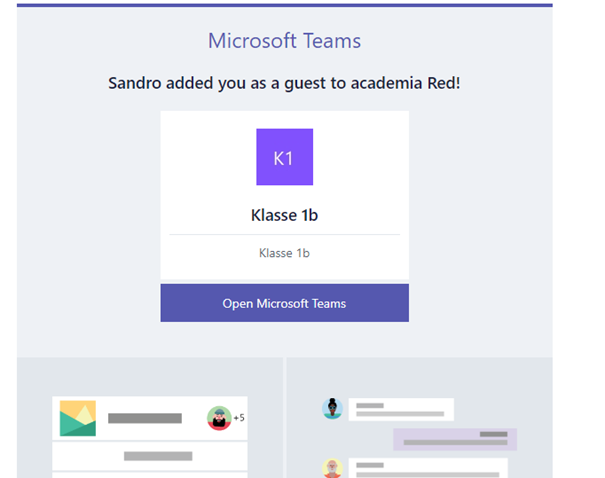
Task: Click the purple K1 team avatar
Action: pyautogui.click(x=284, y=157)
